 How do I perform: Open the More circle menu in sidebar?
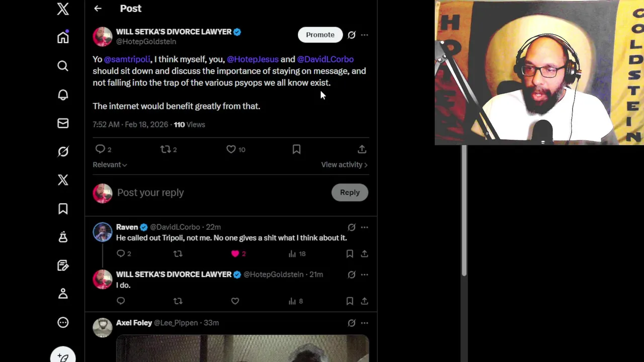[63, 322]
